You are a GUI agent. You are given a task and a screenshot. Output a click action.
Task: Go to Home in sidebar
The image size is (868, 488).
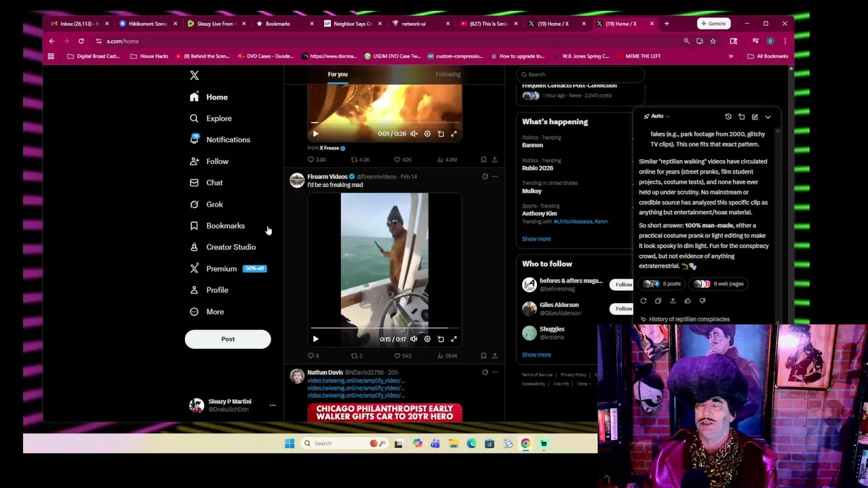209,97
